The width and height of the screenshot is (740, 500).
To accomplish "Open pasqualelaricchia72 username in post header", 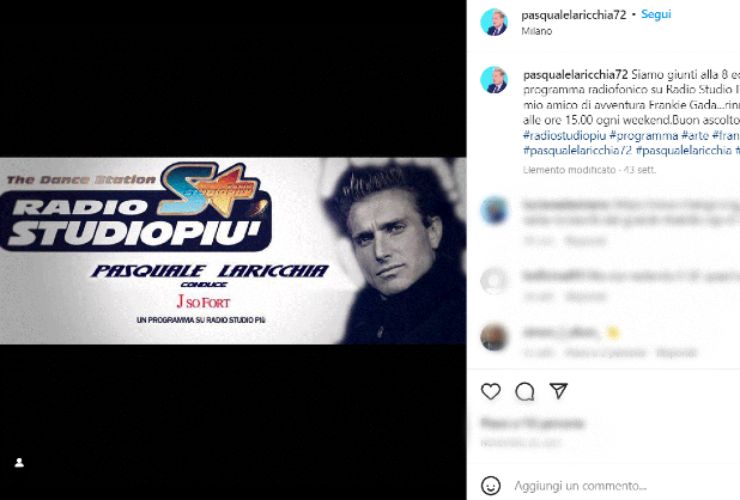I will point(573,15).
